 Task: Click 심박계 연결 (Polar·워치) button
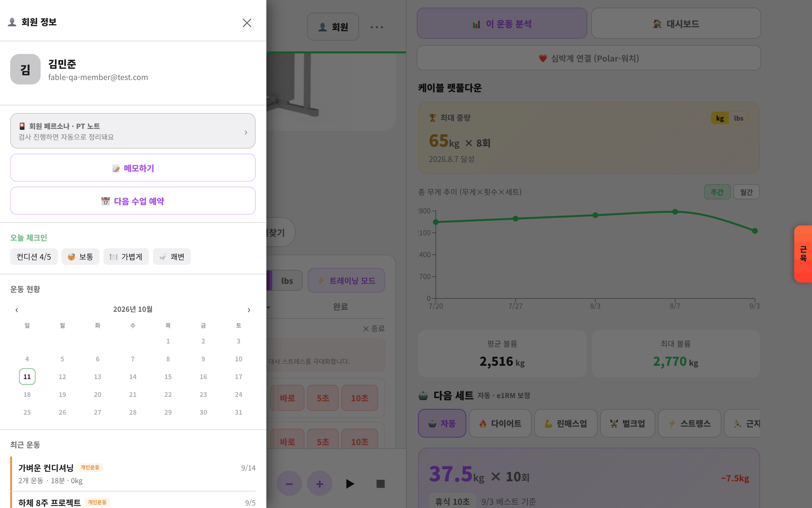pyautogui.click(x=589, y=58)
